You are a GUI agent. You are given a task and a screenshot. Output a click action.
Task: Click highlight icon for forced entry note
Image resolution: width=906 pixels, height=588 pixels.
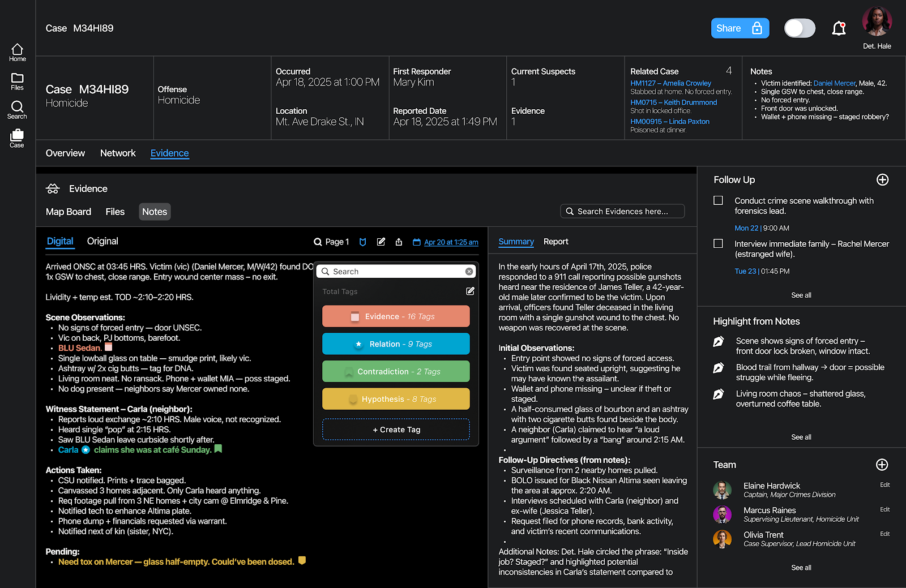coord(718,342)
